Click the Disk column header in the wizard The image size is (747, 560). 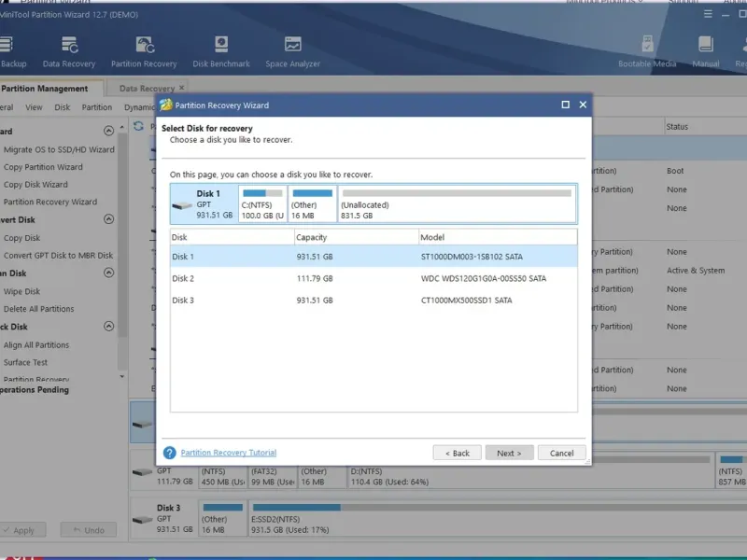pos(232,237)
